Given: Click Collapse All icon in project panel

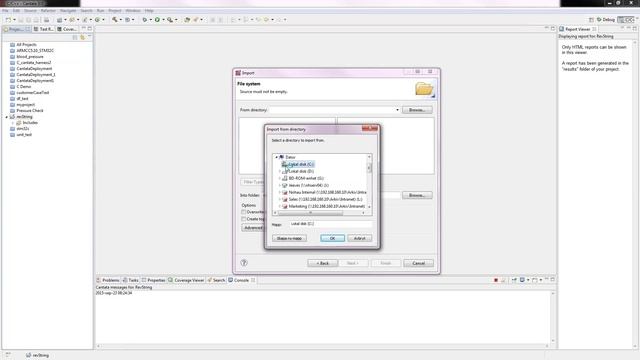Looking at the screenshot, I should click(x=75, y=37).
